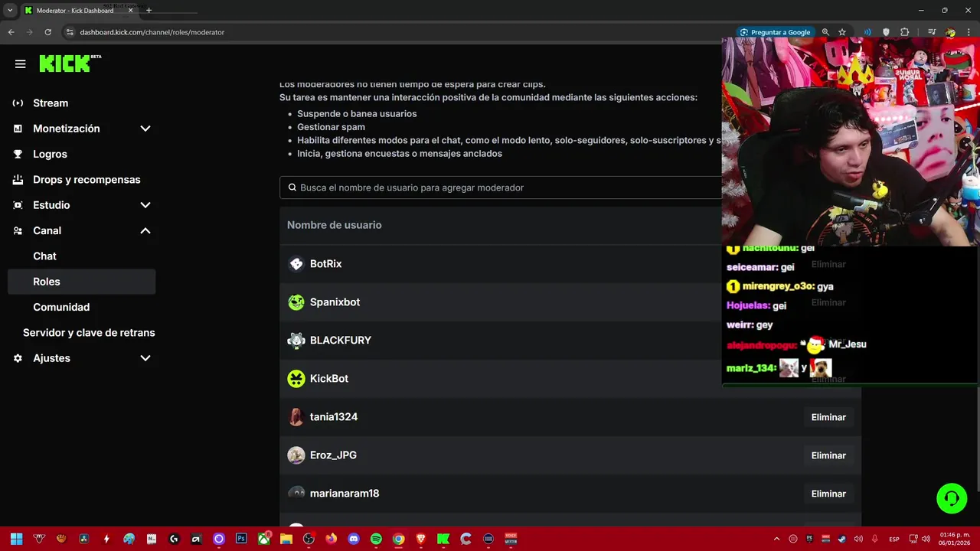Collapse the Canal chevron
Screen dimensions: 980x551
point(145,230)
